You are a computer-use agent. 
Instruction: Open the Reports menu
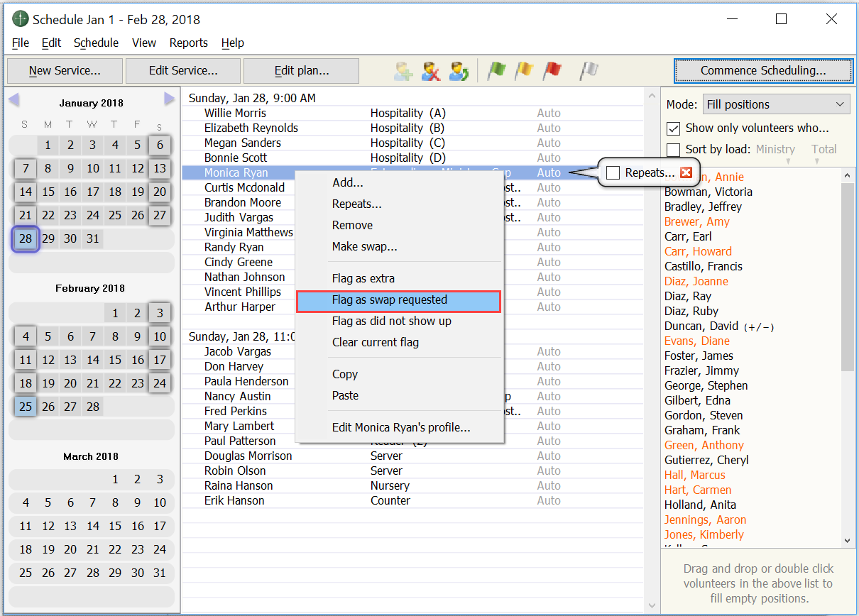(x=188, y=43)
